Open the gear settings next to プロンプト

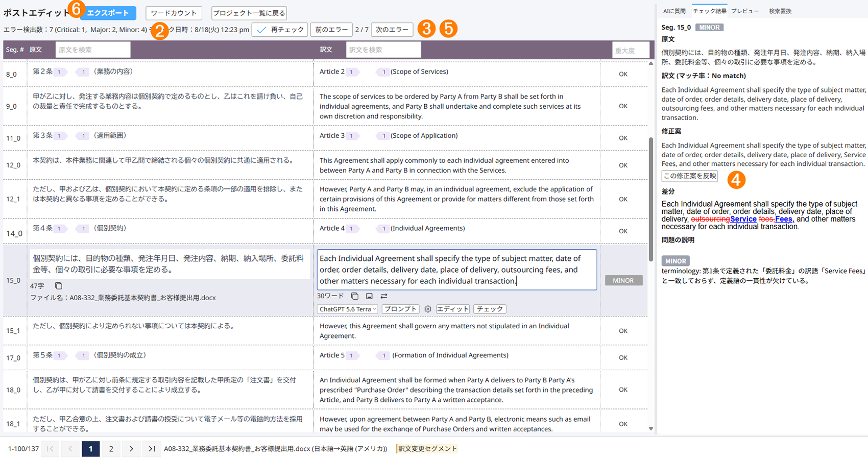[x=428, y=309]
